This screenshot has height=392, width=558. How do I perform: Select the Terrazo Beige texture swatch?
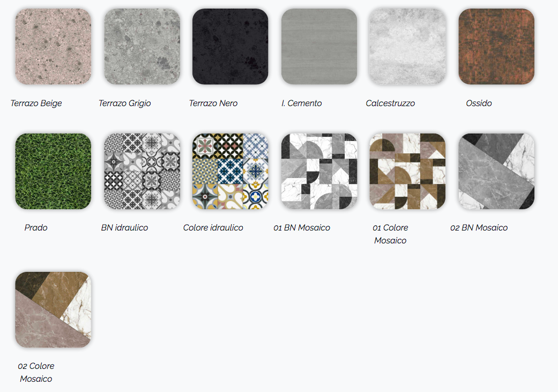(53, 47)
